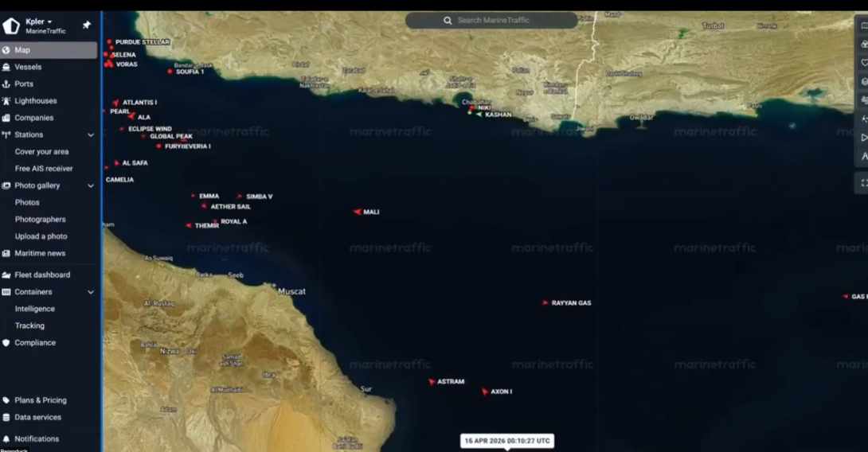Click the RAYYAN GAS vessel marker

[x=545, y=303]
